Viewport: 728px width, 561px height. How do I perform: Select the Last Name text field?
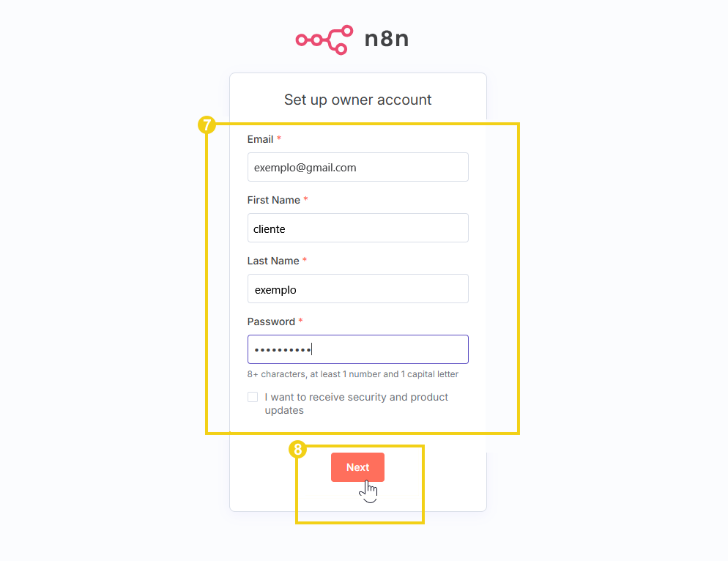pyautogui.click(x=357, y=289)
